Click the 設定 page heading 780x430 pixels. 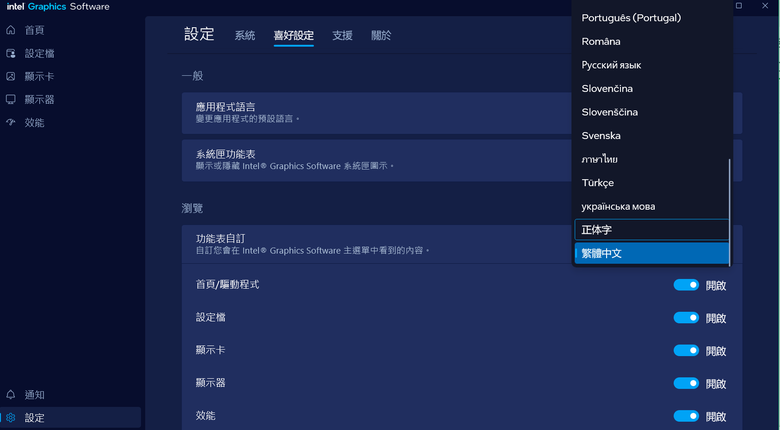point(199,34)
